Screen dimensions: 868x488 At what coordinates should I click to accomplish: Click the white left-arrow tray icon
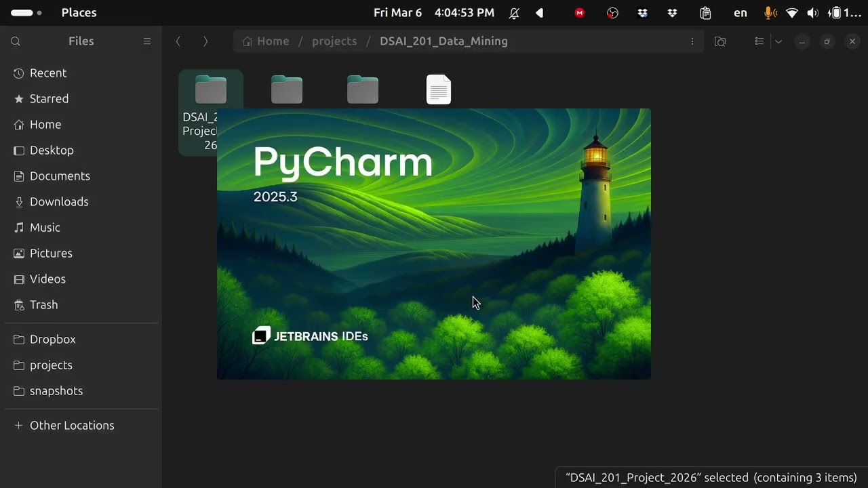click(540, 13)
